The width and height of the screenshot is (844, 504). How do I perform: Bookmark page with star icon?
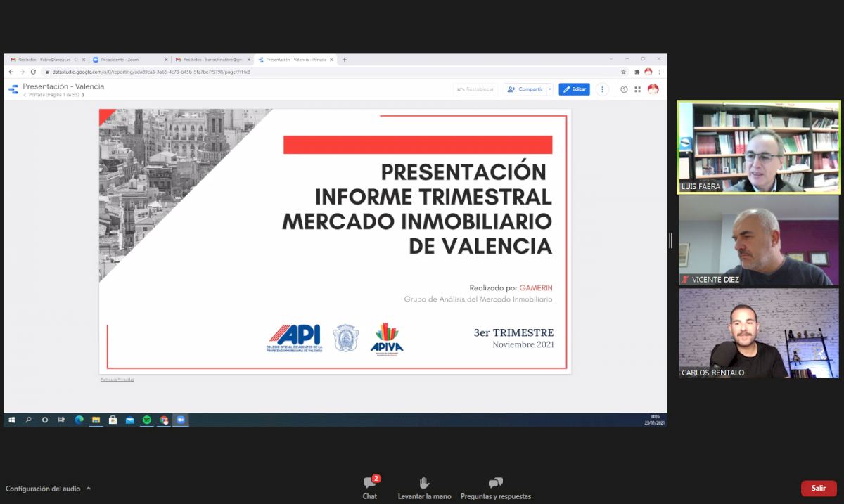623,72
